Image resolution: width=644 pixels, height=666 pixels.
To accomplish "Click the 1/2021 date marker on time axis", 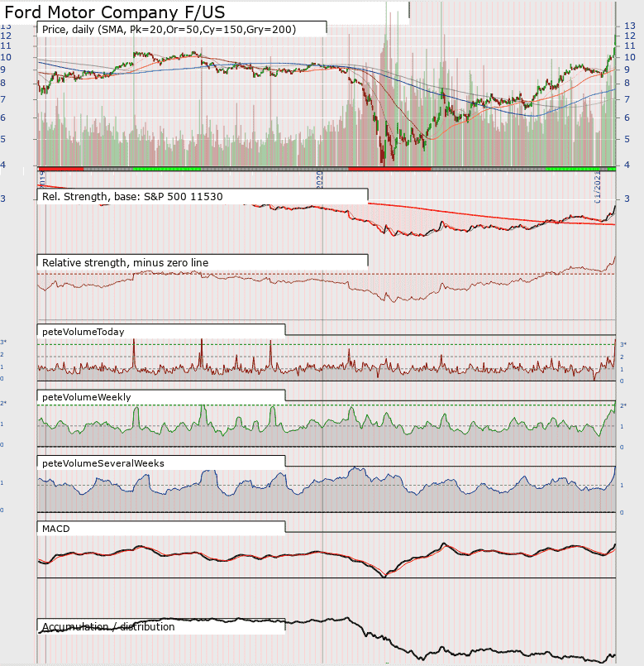I will (599, 187).
